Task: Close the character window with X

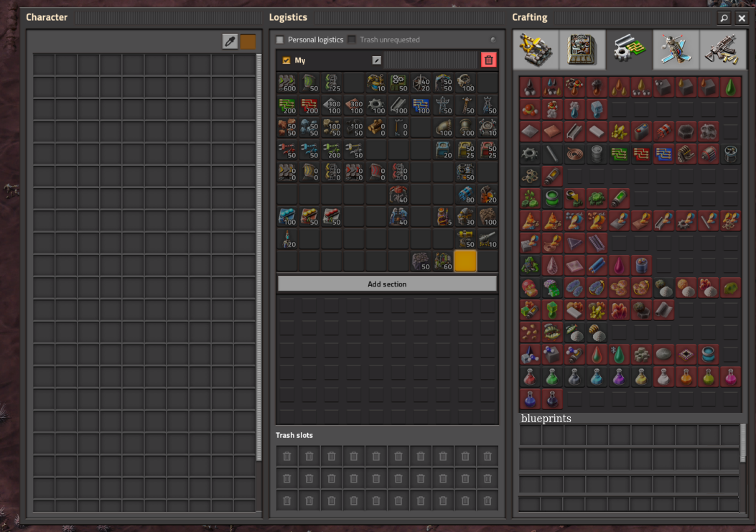Action: pyautogui.click(x=742, y=19)
